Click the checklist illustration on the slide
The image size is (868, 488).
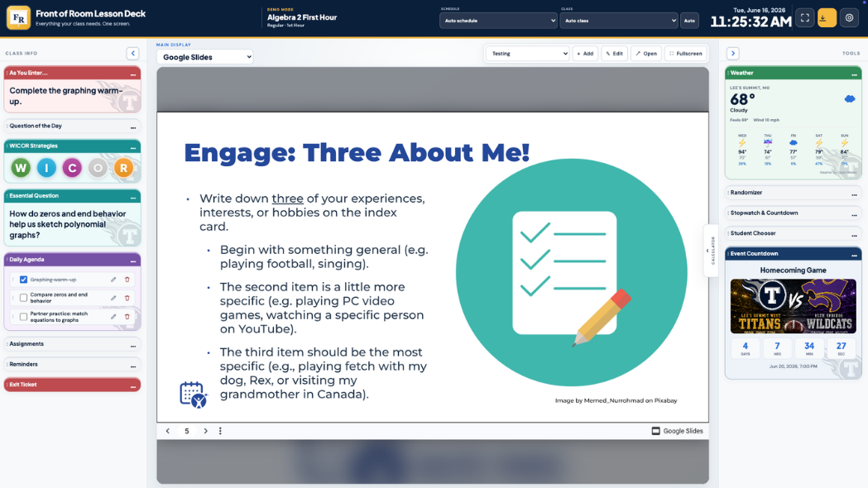tap(572, 273)
